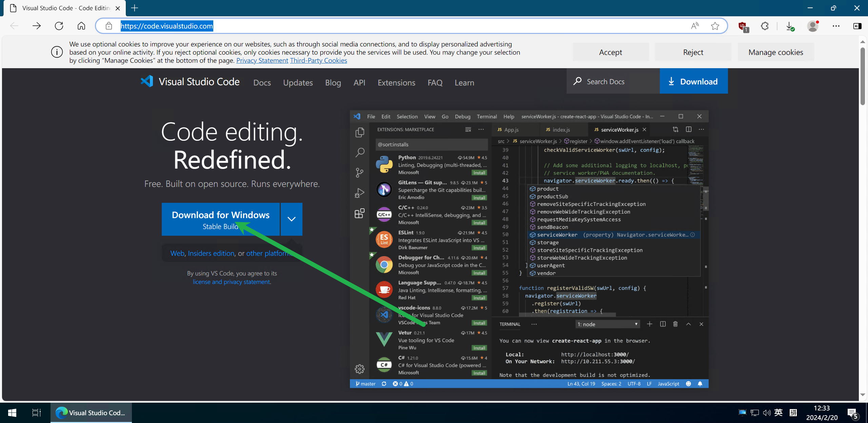Toggle the browser sidebar icon
868x423 pixels.
857,26
